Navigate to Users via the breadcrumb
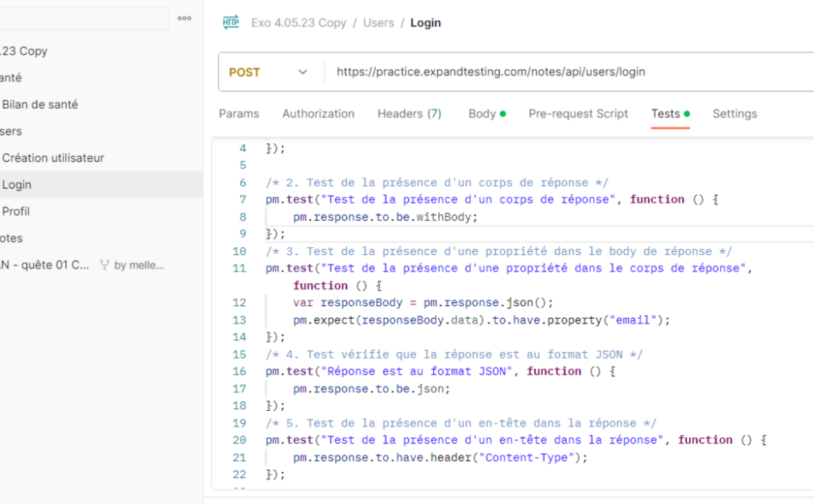Viewport: 814px width, 504px height. 378,22
